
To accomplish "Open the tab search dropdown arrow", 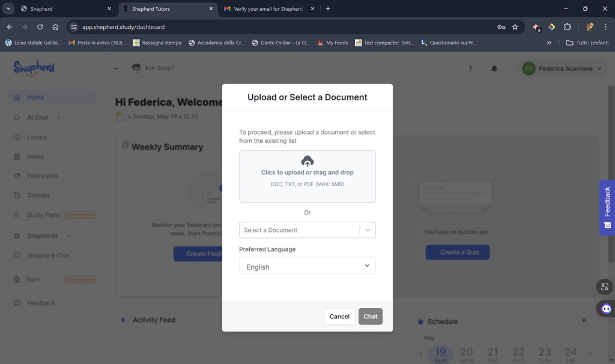I will point(8,8).
